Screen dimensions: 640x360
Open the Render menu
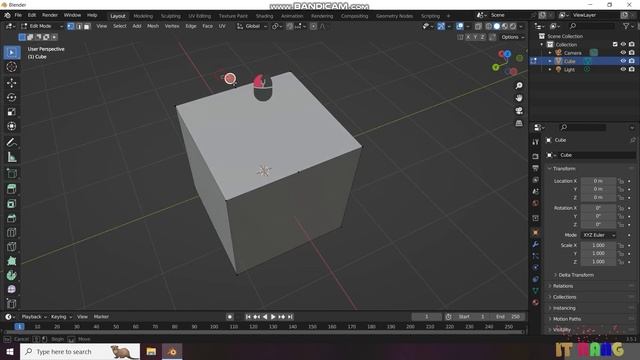[50, 16]
